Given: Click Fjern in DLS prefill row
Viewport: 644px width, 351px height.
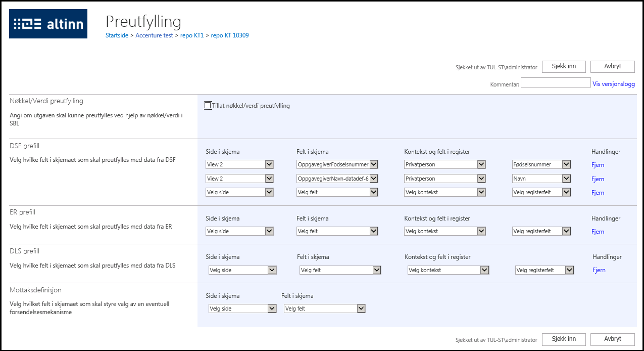Looking at the screenshot, I should [x=599, y=270].
